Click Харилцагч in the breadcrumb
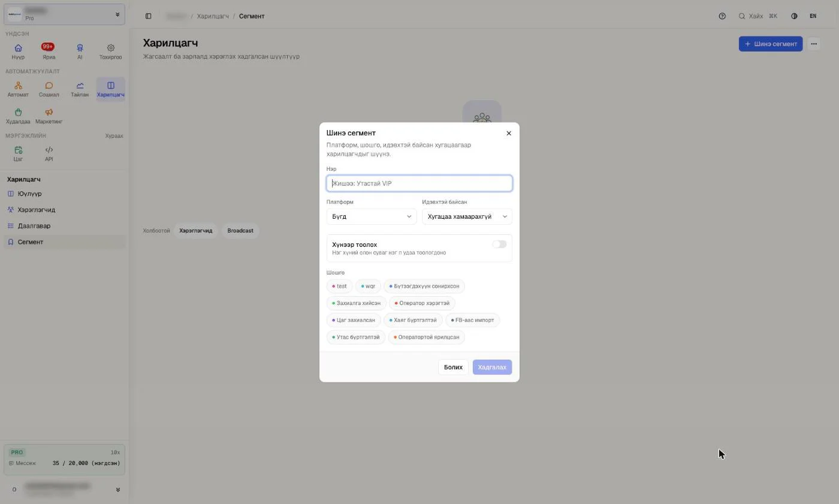 pyautogui.click(x=213, y=16)
